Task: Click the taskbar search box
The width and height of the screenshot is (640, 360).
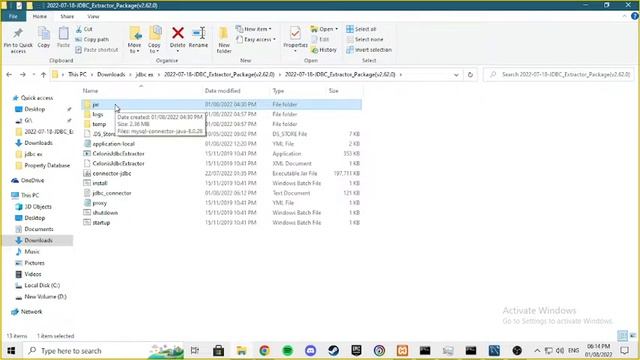Action: 104,351
